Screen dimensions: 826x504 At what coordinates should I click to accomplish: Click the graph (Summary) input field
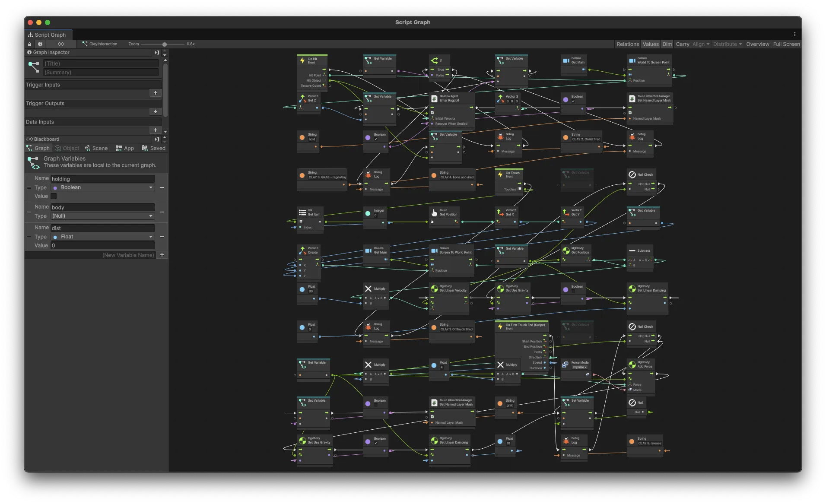pos(101,73)
